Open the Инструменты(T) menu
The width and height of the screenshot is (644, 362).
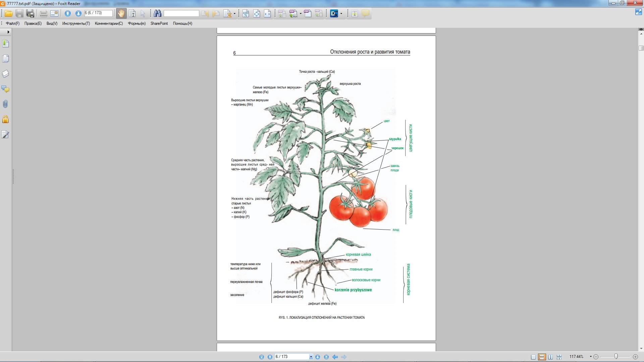[x=76, y=23]
